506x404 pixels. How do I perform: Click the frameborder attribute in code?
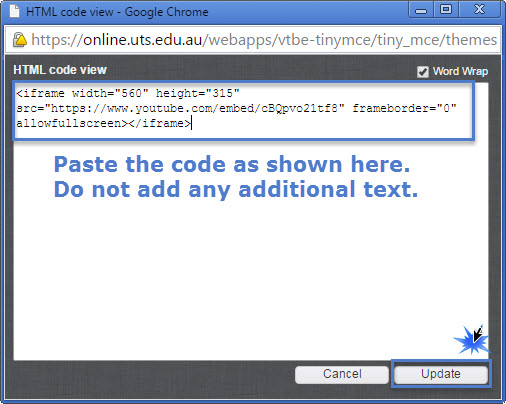[x=405, y=108]
